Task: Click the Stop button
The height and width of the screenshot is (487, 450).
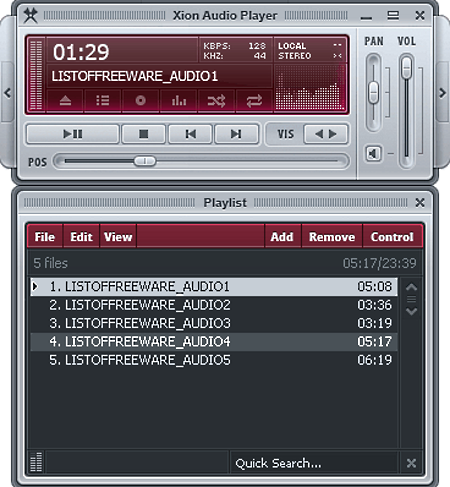Action: click(x=144, y=134)
